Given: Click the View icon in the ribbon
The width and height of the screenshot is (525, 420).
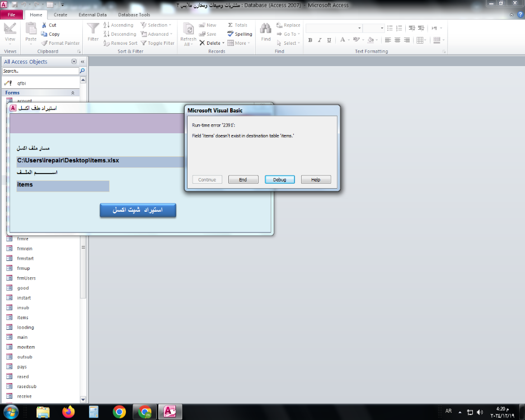Looking at the screenshot, I should 10,30.
